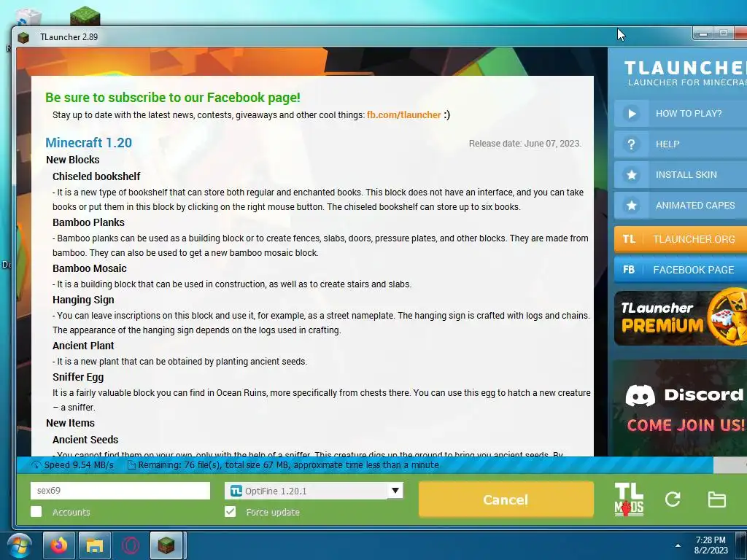This screenshot has width=747, height=560.
Task: Click the version dropdown arrow
Action: point(395,491)
